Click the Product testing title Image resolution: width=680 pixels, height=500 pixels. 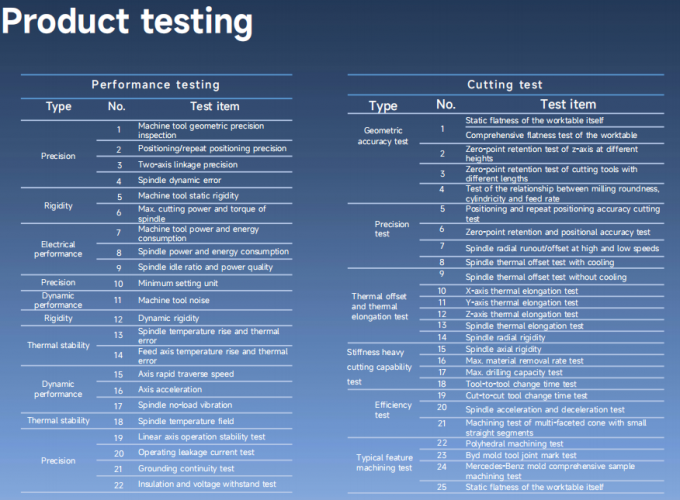tap(127, 23)
